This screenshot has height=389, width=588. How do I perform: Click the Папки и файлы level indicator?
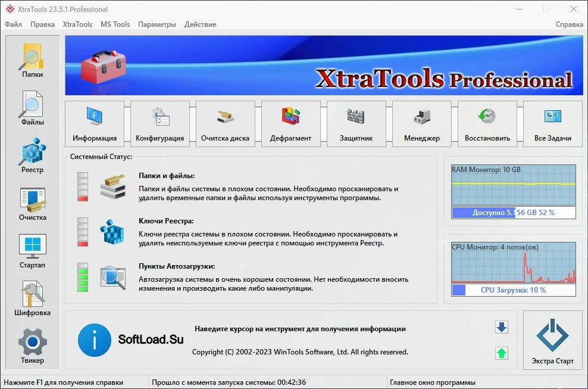pos(83,186)
